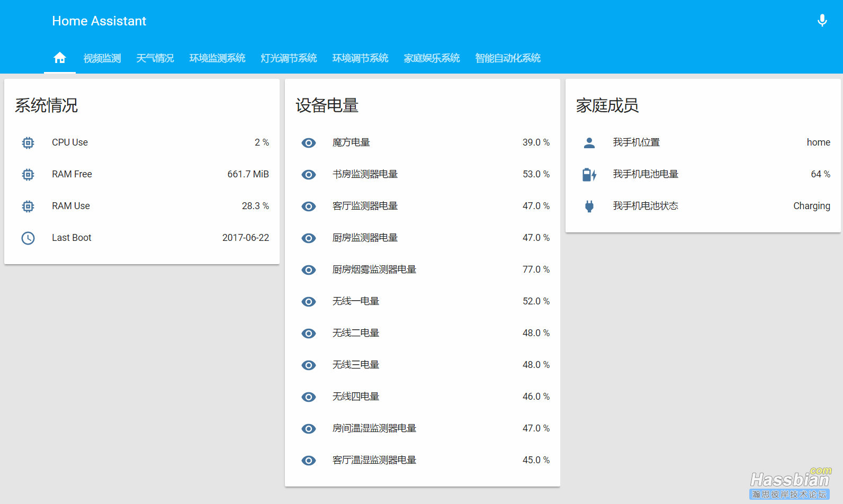Image resolution: width=843 pixels, height=504 pixels.
Task: Click the RAM Free chip icon
Action: (x=28, y=174)
